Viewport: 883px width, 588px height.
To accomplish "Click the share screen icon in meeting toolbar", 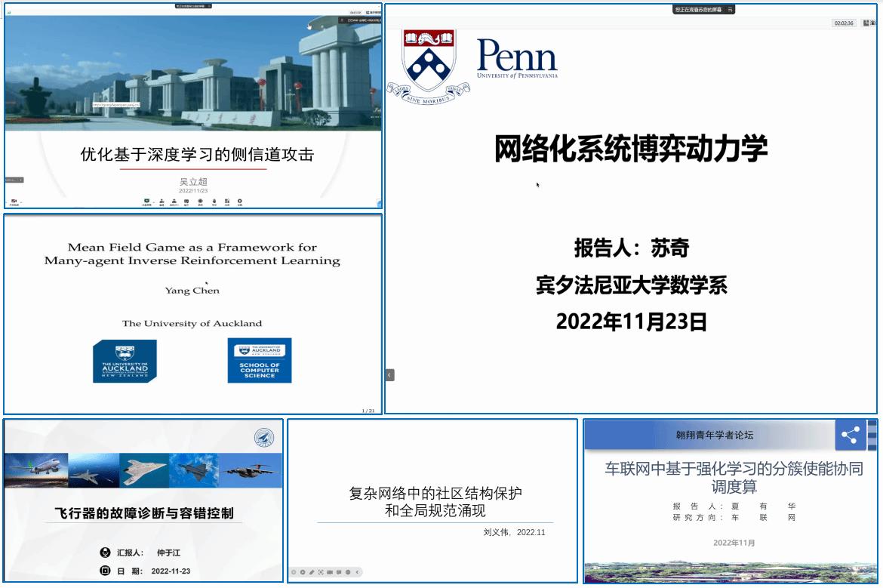I will (x=146, y=202).
